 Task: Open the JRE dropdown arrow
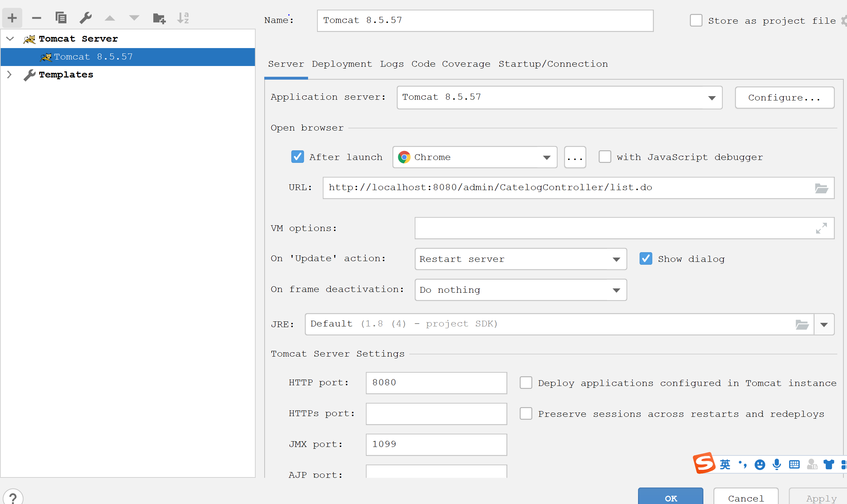coord(824,325)
